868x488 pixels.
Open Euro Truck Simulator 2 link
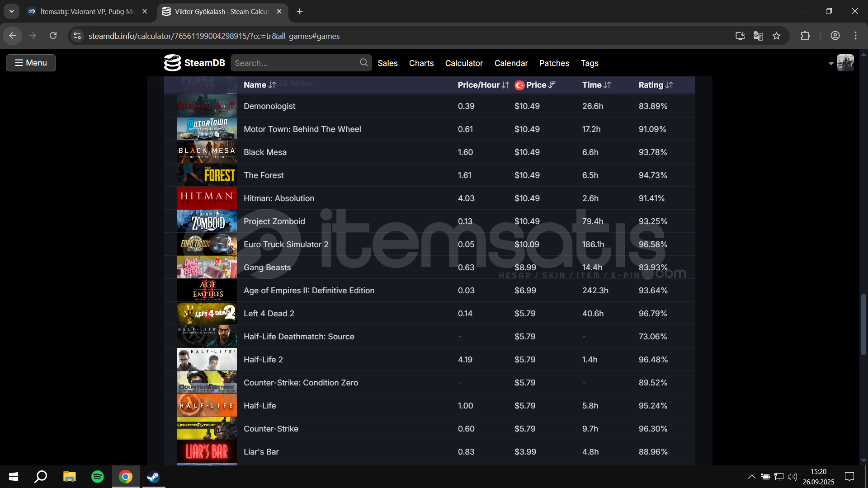pos(286,244)
